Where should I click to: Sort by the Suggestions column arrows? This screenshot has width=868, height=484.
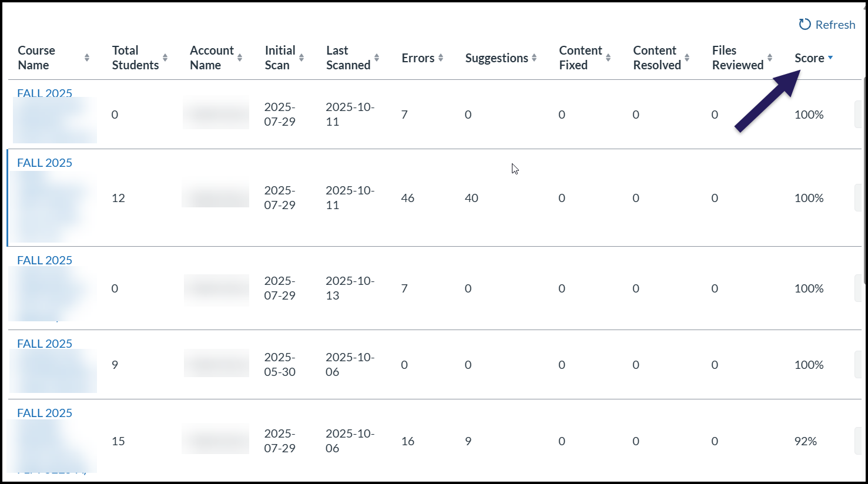(x=534, y=58)
